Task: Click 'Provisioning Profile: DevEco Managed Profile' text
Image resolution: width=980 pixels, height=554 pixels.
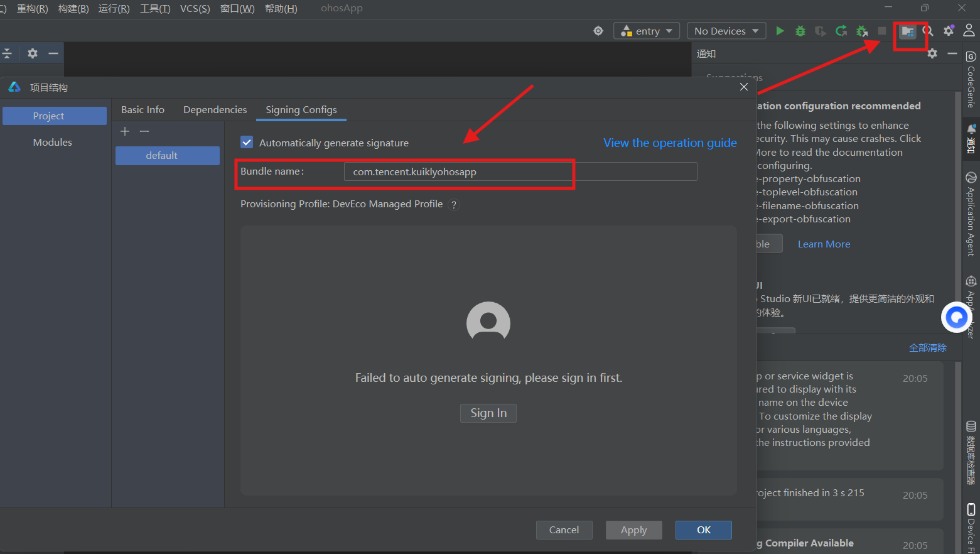Action: pyautogui.click(x=342, y=204)
